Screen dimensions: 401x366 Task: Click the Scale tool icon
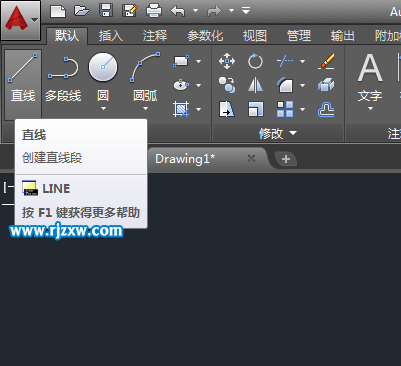[x=255, y=109]
